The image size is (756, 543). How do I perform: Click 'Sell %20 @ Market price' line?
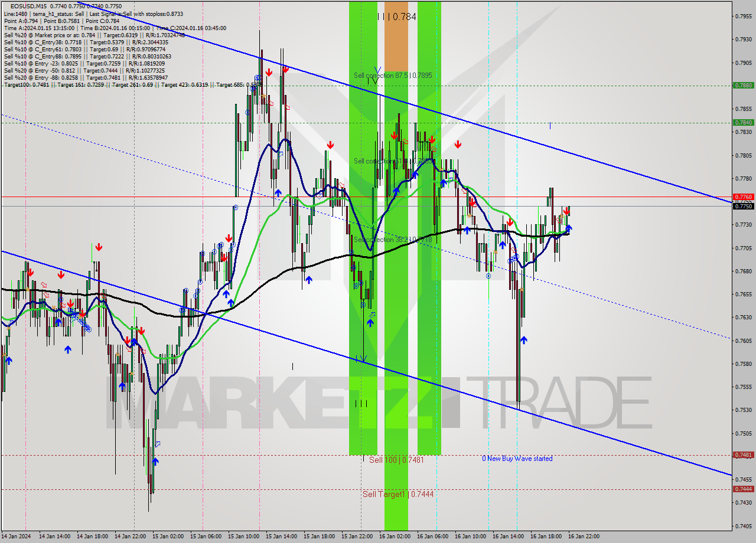click(x=94, y=35)
